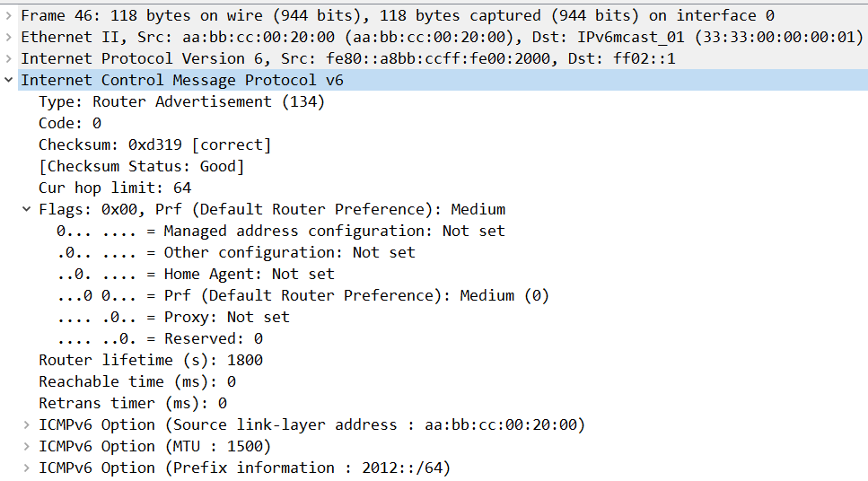Expand ICMPv6 Option Prefix information
The height and width of the screenshot is (481, 868).
(27, 468)
